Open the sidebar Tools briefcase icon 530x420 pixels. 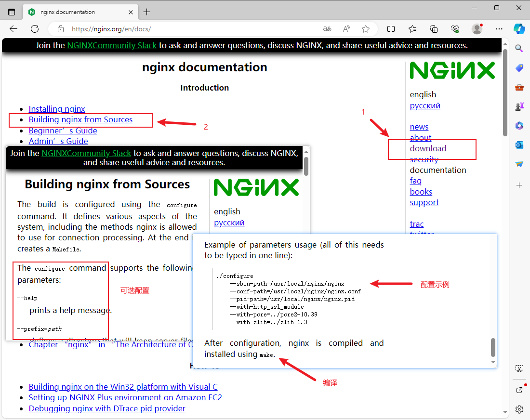[519, 88]
